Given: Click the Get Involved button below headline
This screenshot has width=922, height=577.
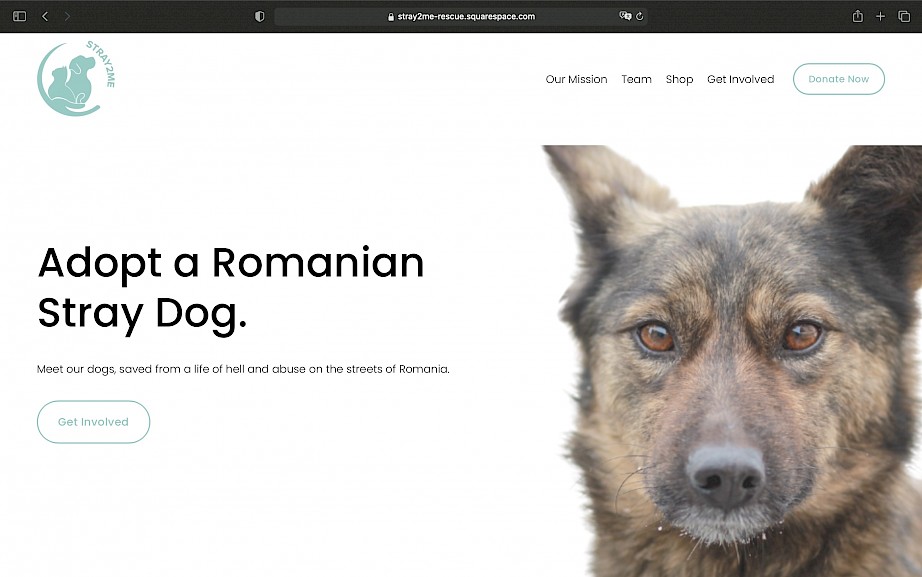Looking at the screenshot, I should [x=93, y=422].
